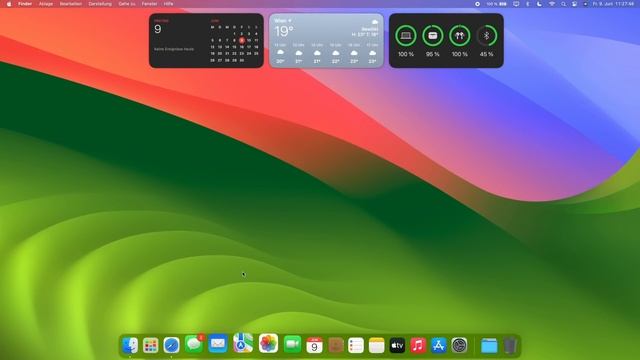Screen dimensions: 640x360
Task: Click the display mirroring menu bar icon
Action: tap(516, 4)
